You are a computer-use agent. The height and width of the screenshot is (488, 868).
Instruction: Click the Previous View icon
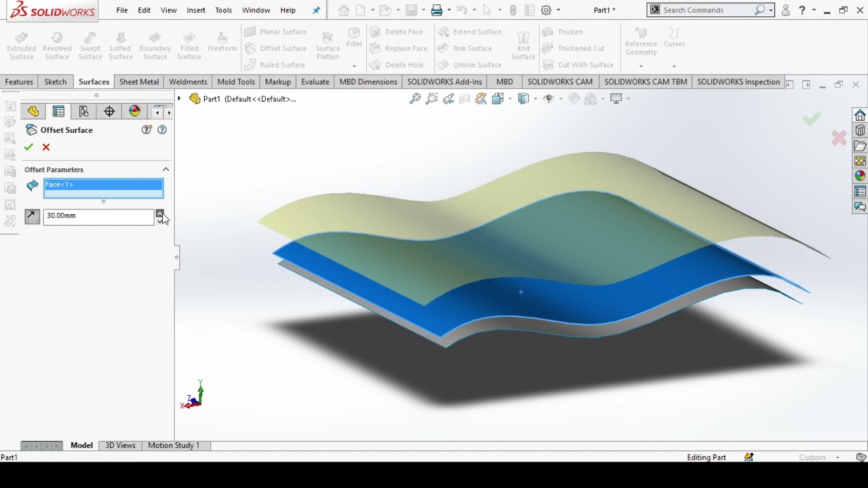(x=448, y=99)
